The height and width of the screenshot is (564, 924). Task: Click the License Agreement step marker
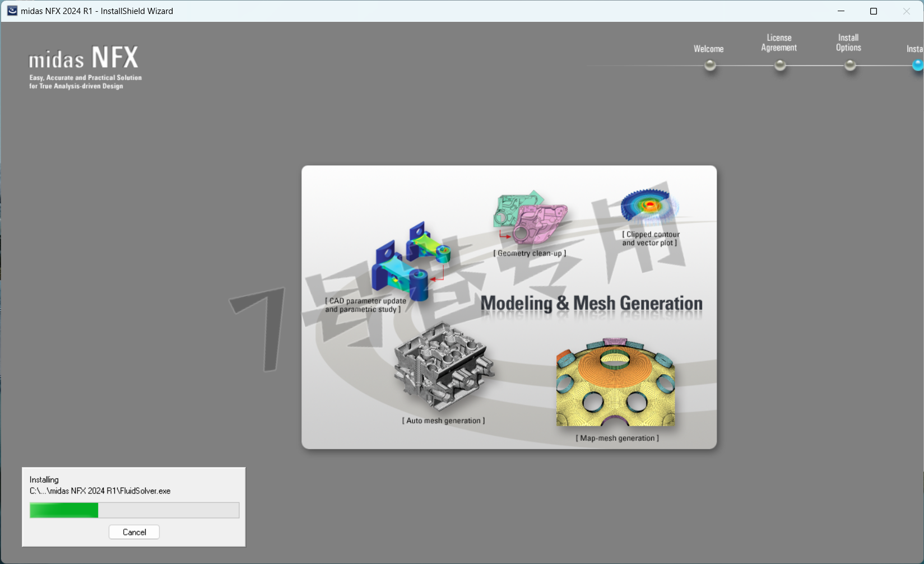pos(780,66)
